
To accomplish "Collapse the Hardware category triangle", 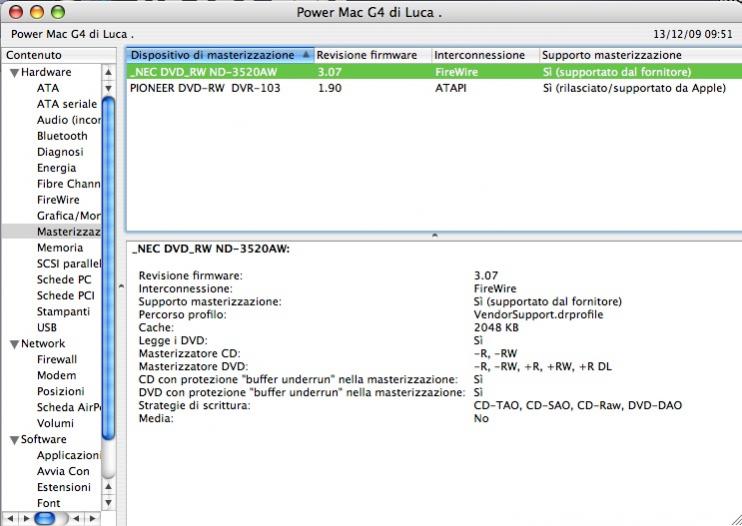I will (15, 73).
